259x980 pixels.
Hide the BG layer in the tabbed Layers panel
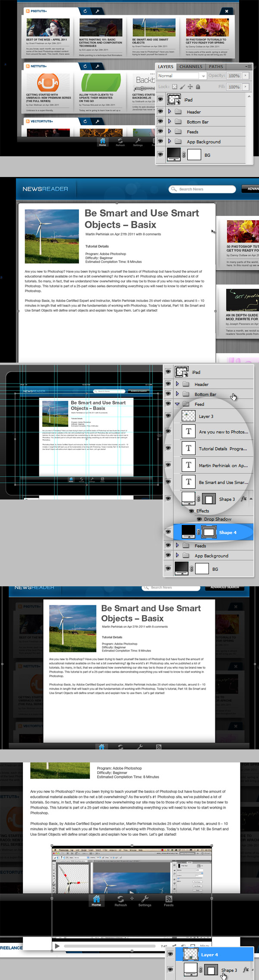[x=160, y=155]
